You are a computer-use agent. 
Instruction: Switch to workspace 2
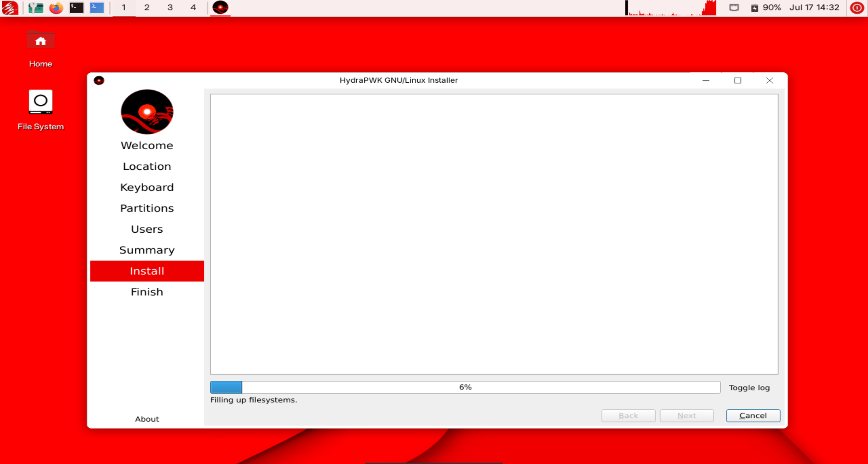click(147, 8)
